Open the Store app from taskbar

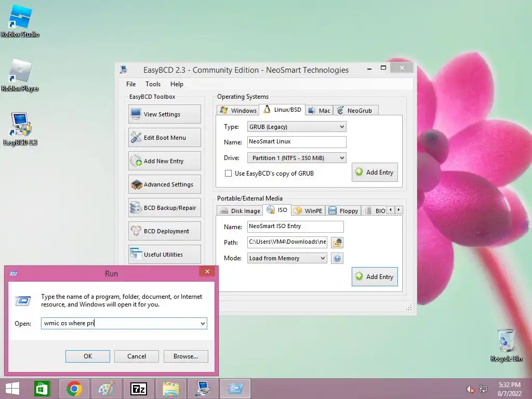(42, 389)
